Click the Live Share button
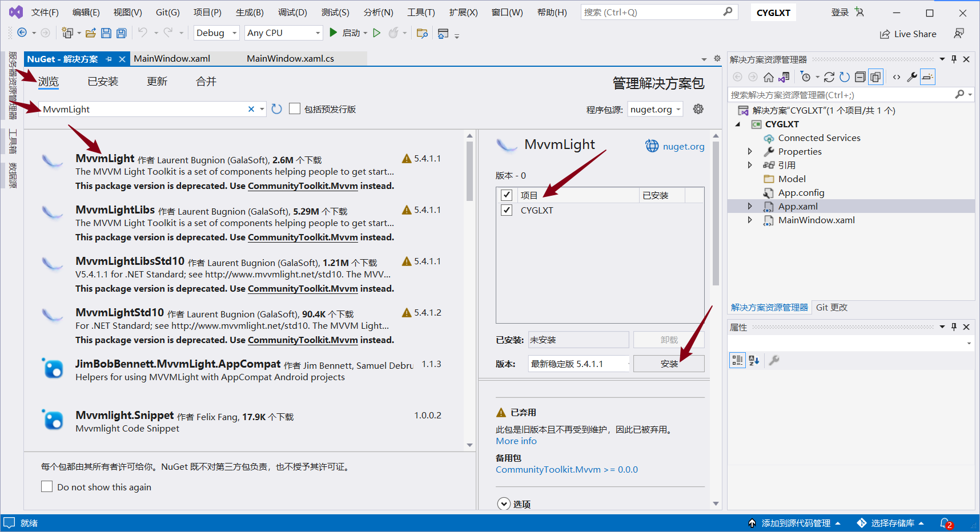 tap(908, 34)
